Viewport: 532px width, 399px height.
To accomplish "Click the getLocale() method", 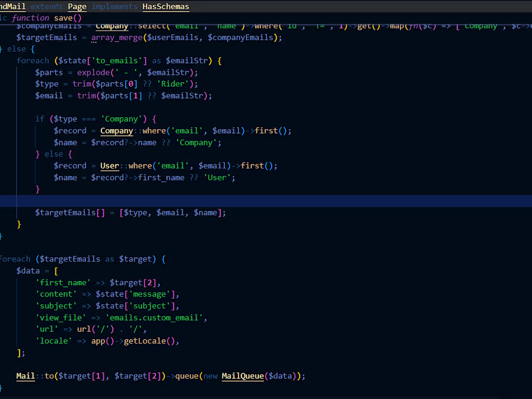I will click(149, 341).
